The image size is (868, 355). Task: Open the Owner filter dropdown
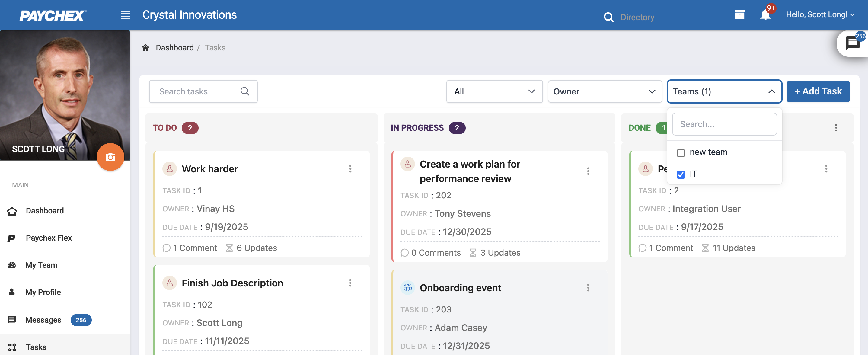tap(605, 91)
